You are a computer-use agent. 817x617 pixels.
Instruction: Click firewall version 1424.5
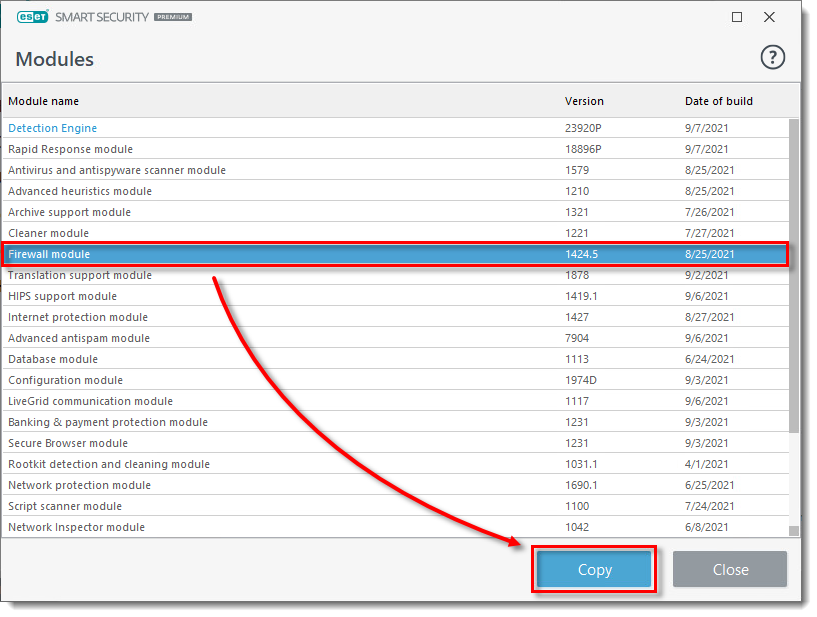click(581, 254)
